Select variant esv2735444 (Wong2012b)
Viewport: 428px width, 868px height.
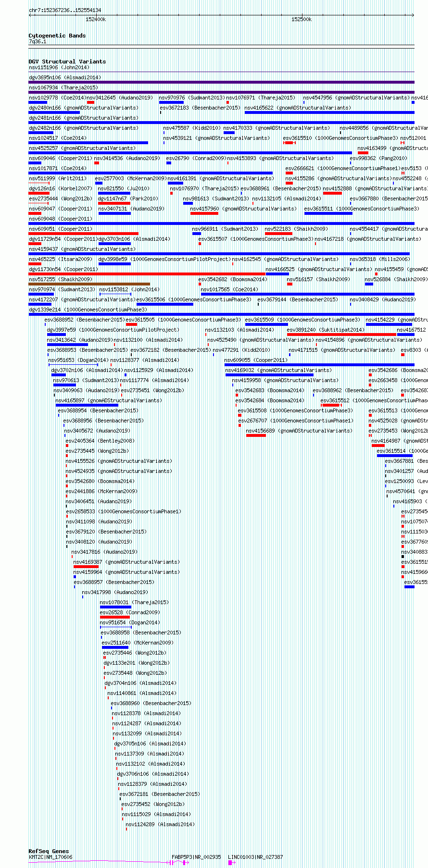click(61, 199)
